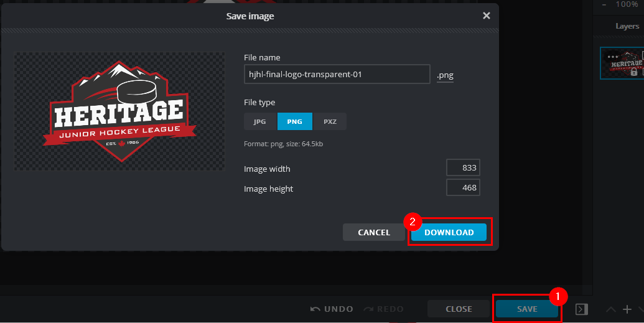The image size is (644, 323).
Task: Click the File name input field
Action: [337, 74]
